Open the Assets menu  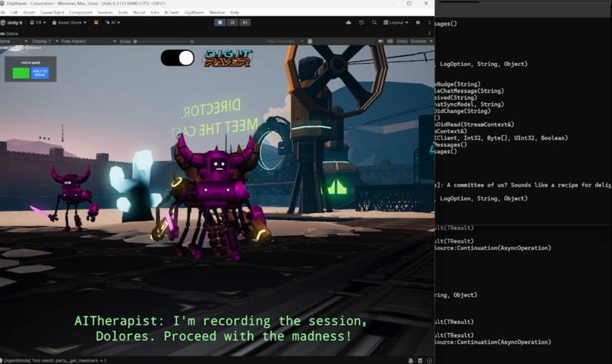(30, 12)
